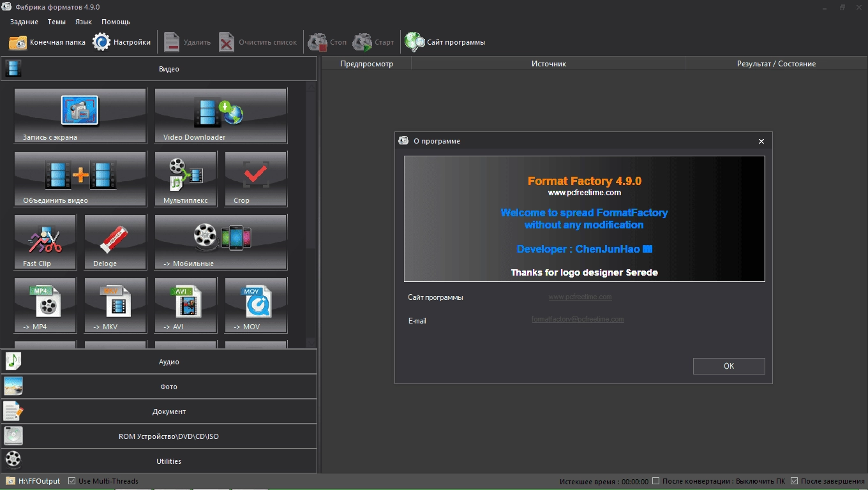
Task: Select the convert to MOV tile
Action: (x=256, y=305)
